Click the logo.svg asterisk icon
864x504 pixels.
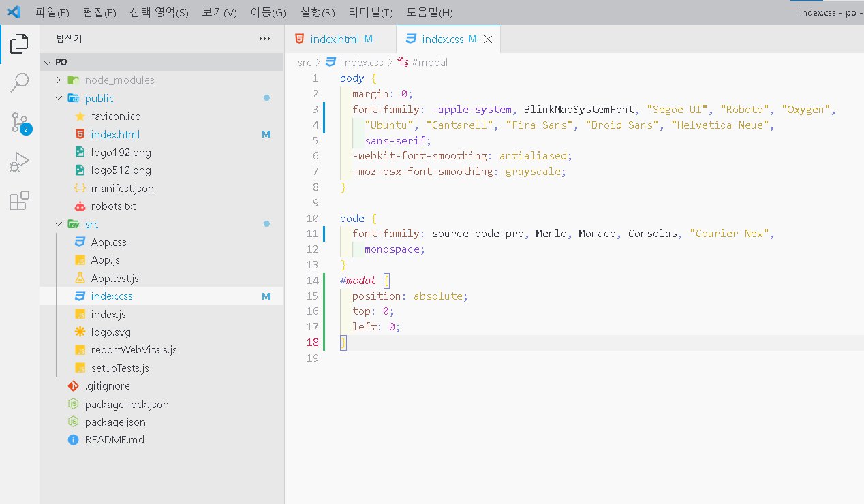[80, 332]
